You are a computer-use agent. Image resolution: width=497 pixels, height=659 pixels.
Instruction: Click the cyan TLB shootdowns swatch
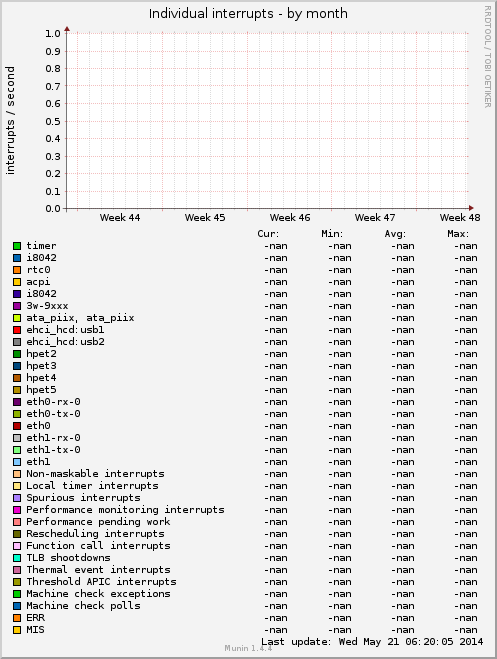point(17,558)
